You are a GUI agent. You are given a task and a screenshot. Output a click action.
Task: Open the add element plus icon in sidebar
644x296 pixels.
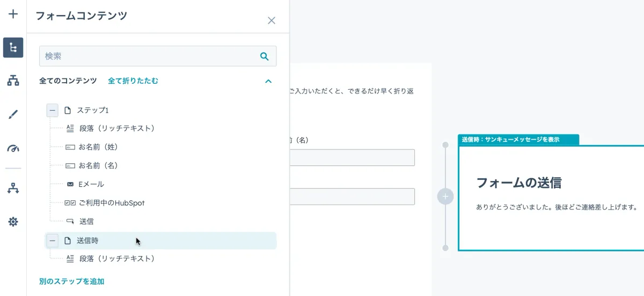[13, 15]
